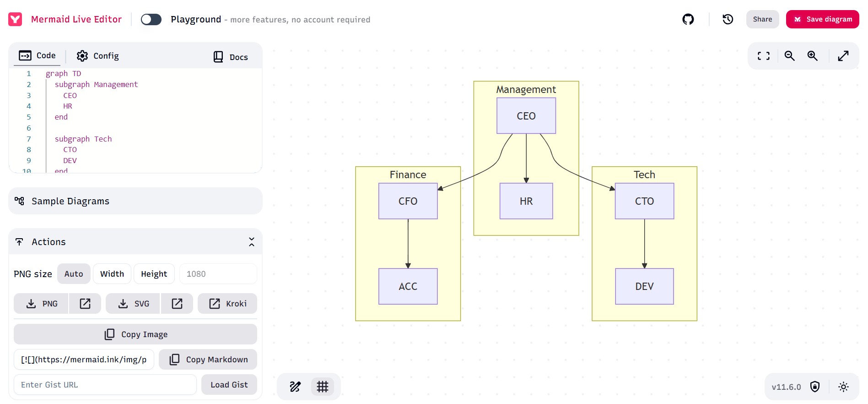Screen dimensions: 868x404
Task: Open SVG in new tab icon
Action: (177, 304)
